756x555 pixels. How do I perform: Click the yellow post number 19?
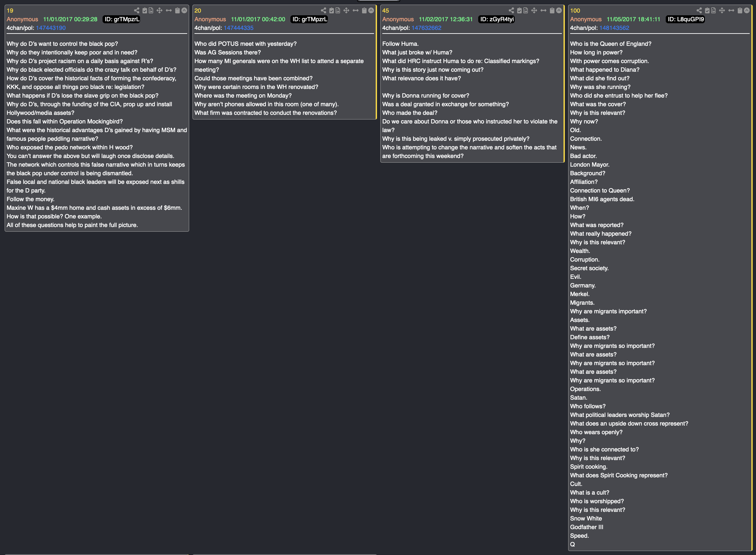tap(10, 10)
